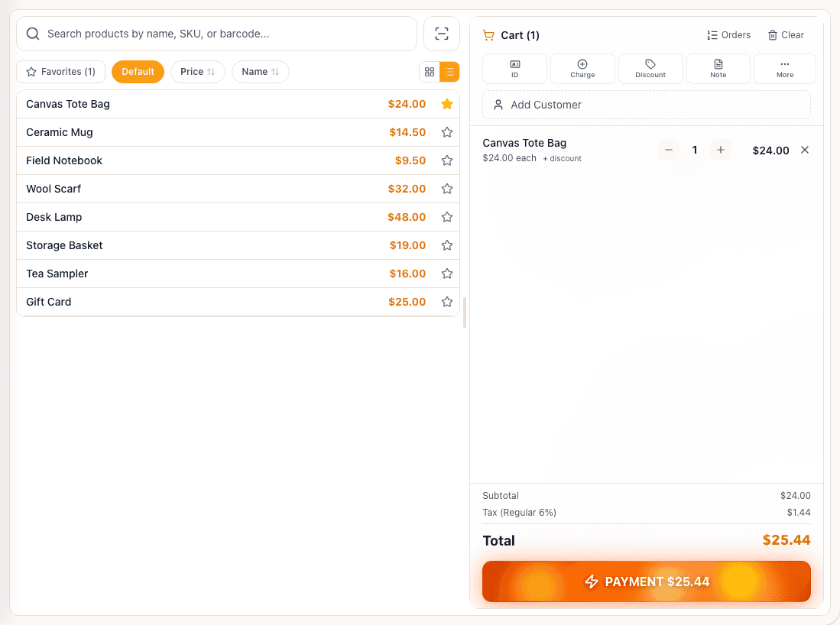Viewport: 840px width, 625px height.
Task: Add a Note to the cart
Action: (718, 69)
